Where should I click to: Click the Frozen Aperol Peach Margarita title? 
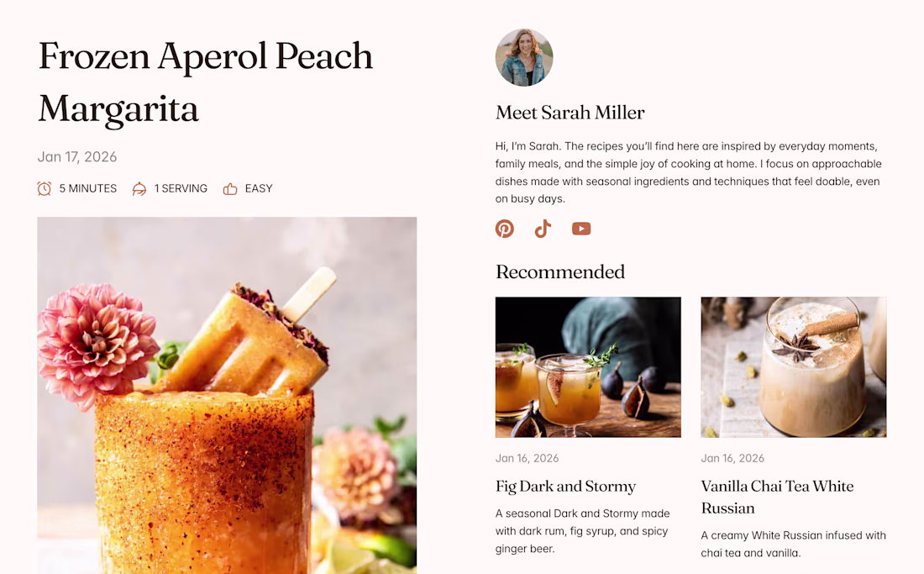(205, 82)
